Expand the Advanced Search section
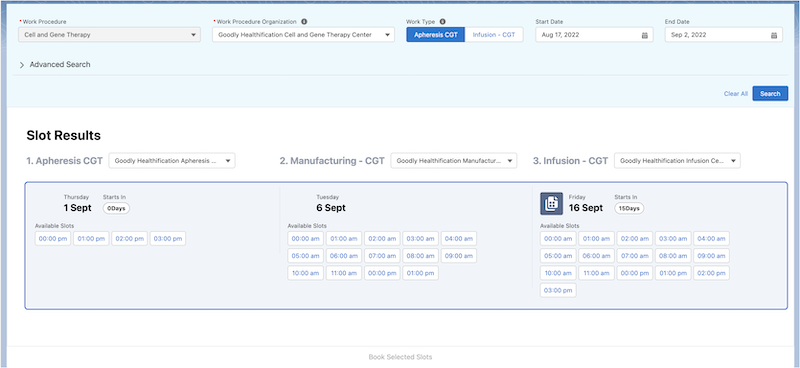This screenshot has width=800, height=368. pyautogui.click(x=55, y=65)
